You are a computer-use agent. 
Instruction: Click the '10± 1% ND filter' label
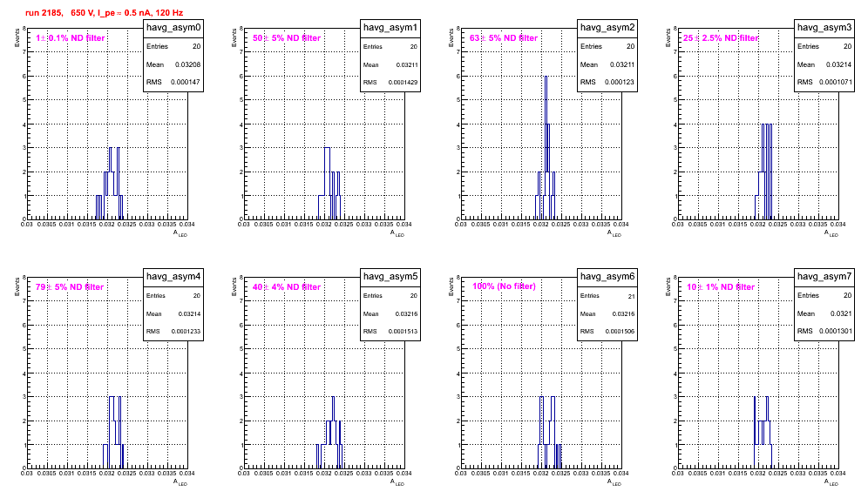(721, 287)
